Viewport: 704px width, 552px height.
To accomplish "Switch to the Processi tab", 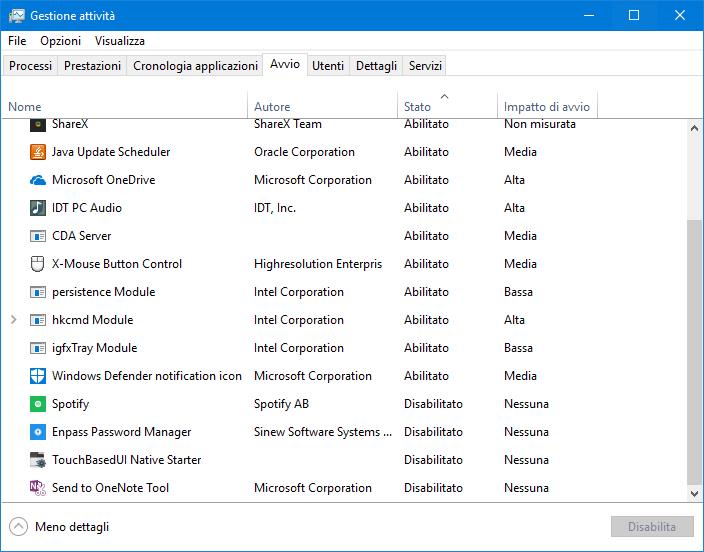I will [x=31, y=66].
